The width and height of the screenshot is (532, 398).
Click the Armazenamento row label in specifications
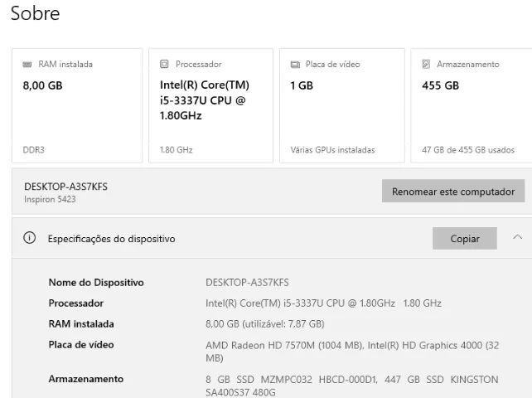pos(86,379)
